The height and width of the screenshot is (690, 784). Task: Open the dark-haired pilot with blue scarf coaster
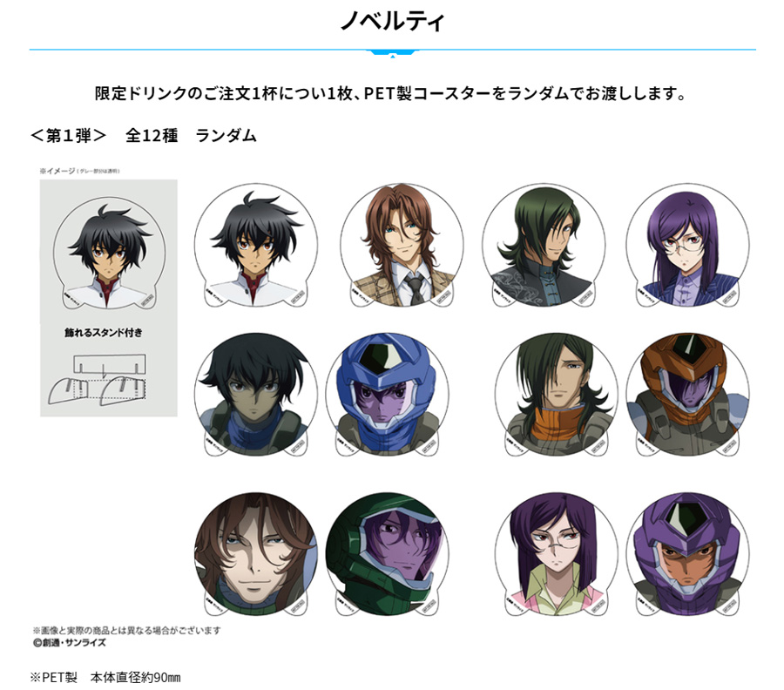pyautogui.click(x=255, y=395)
